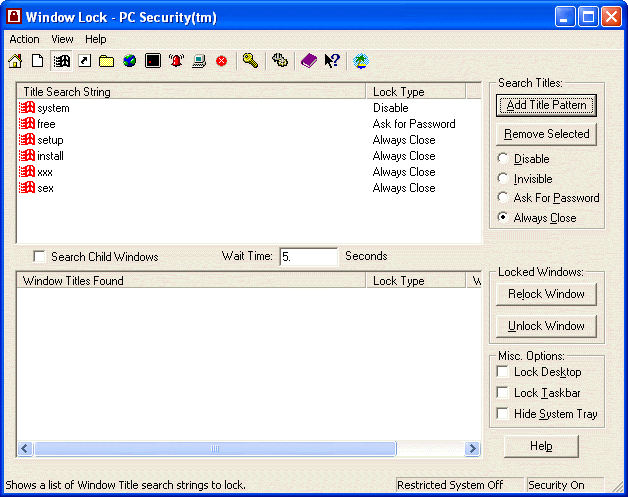
Task: Click the red stop circle icon
Action: pos(221,61)
